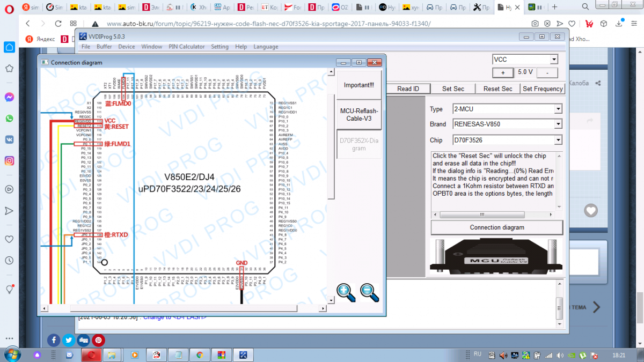644x362 pixels.
Task: Open WhatsApp in the Opera sidebar
Action: point(9,118)
